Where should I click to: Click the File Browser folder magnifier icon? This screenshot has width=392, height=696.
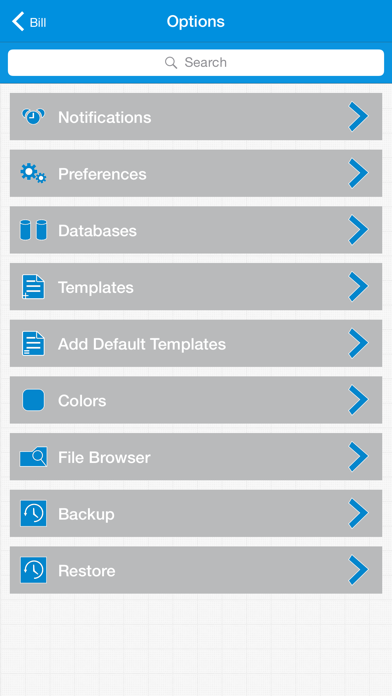33,457
